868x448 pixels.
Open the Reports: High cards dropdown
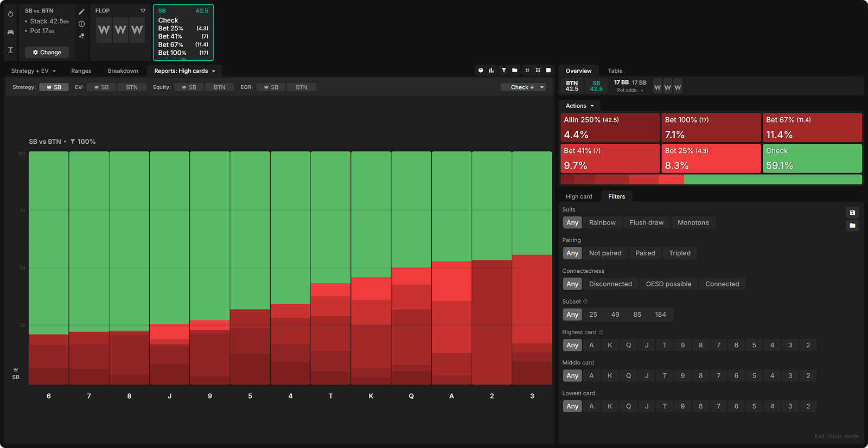184,71
